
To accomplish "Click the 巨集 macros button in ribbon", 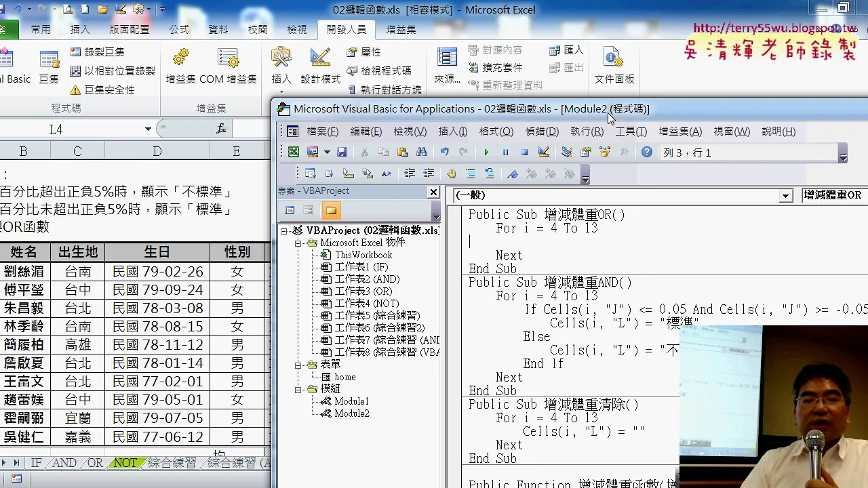I will 49,66.
